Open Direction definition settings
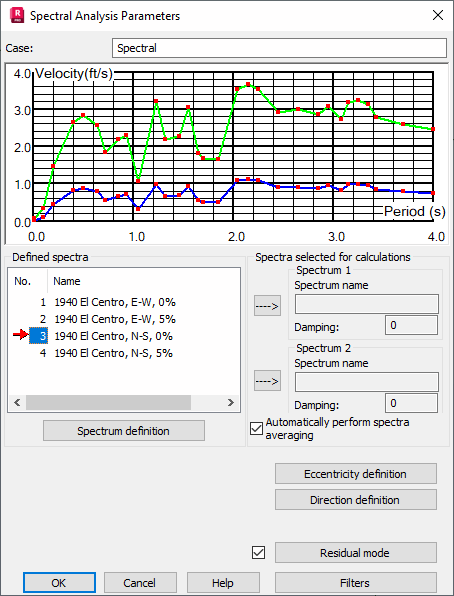454x596 pixels. [356, 499]
